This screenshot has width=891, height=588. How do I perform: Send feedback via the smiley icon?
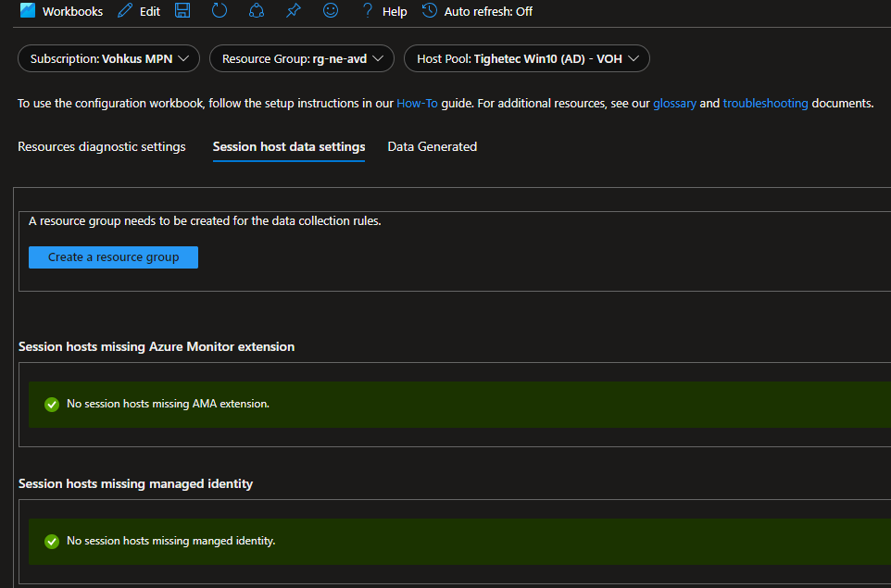[331, 10]
